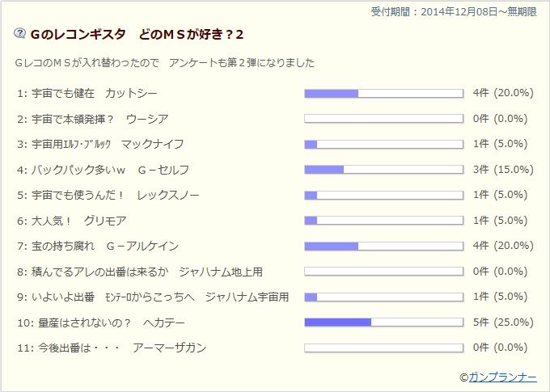Screen dimensions: 550x392
Task: Select option 8 ジャハナム地上用
Action: tap(140, 272)
